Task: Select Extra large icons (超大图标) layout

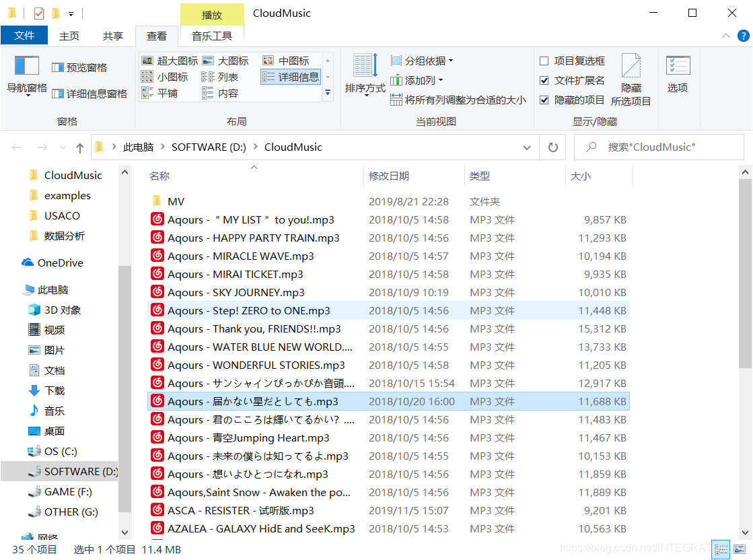Action: tap(170, 61)
